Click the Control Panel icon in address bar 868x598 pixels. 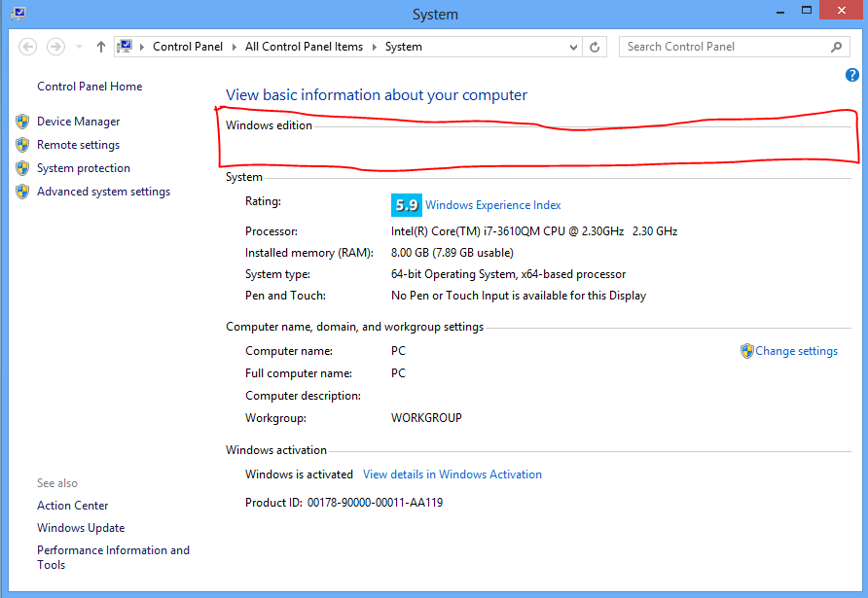click(126, 45)
